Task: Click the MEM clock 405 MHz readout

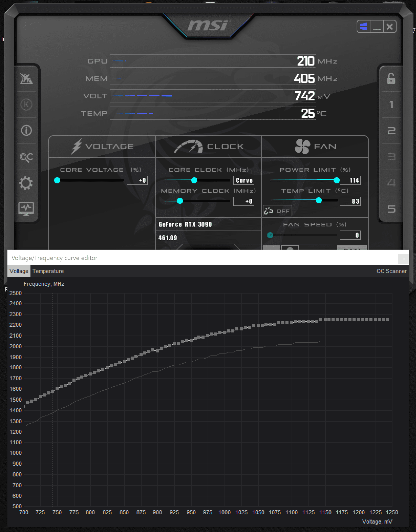Action: click(304, 78)
